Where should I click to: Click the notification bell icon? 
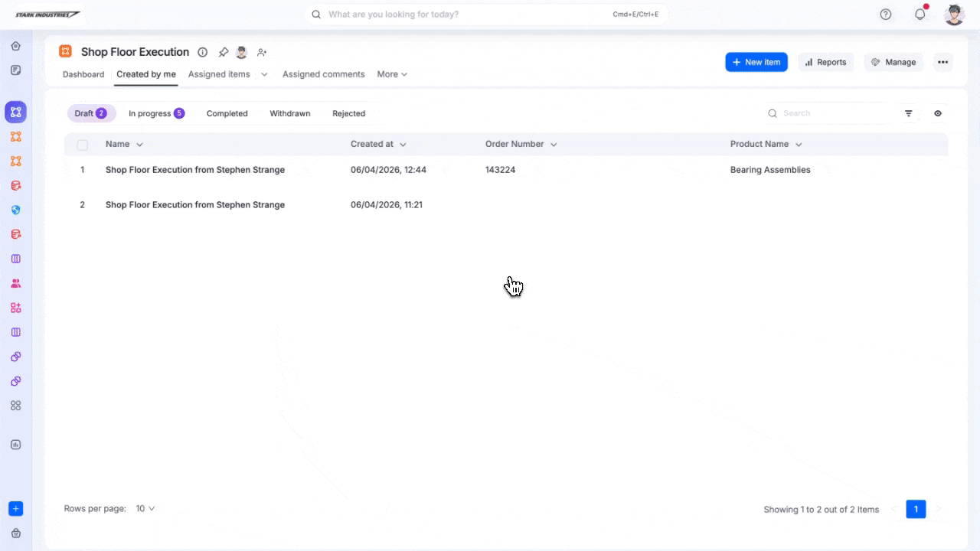(x=920, y=15)
